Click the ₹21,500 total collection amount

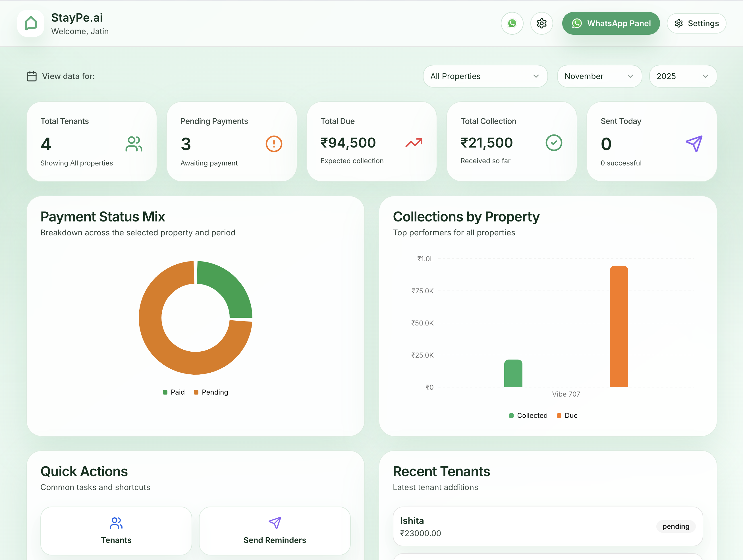pyautogui.click(x=487, y=143)
